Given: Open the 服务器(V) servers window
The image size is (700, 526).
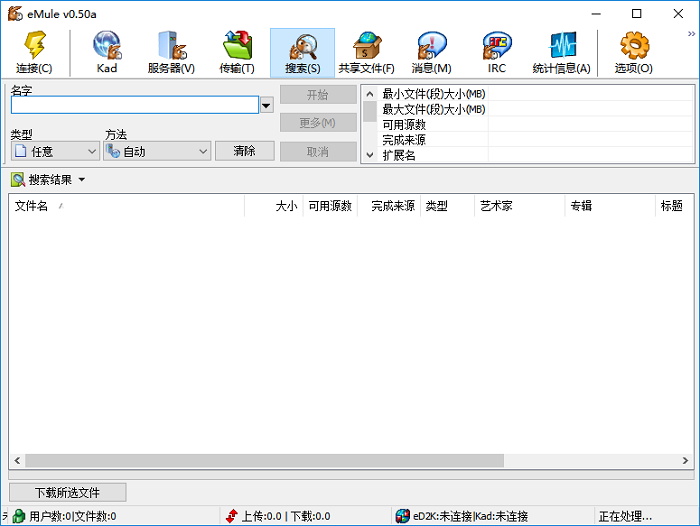Looking at the screenshot, I should (x=171, y=53).
